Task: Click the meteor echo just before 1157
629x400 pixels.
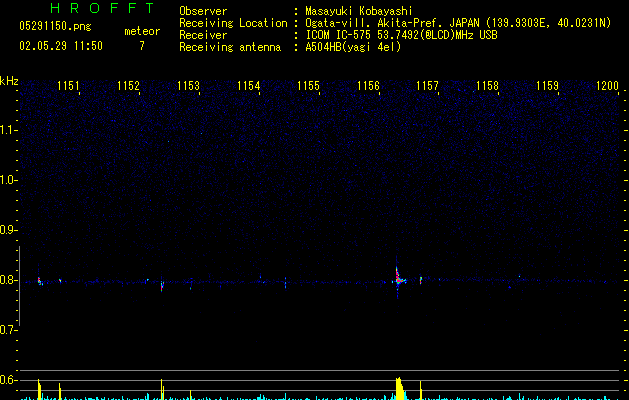Action: point(421,280)
